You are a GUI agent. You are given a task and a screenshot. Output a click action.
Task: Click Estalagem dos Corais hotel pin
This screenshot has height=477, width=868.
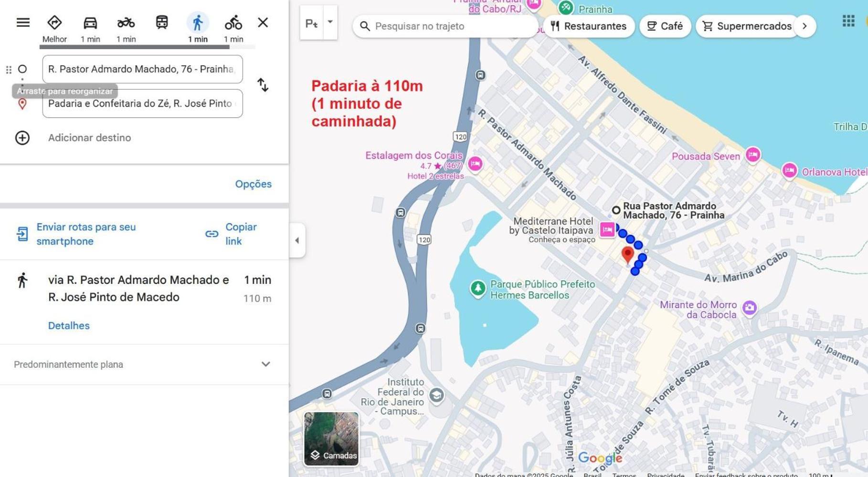(475, 164)
